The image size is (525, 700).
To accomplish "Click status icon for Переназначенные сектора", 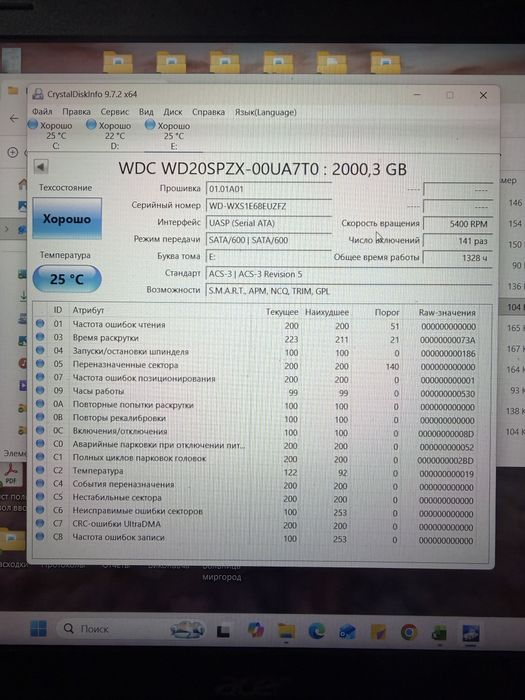I will 40,364.
